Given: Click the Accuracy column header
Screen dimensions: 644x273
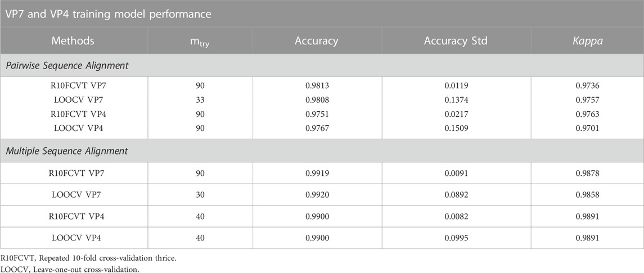Looking at the screenshot, I should tap(317, 41).
